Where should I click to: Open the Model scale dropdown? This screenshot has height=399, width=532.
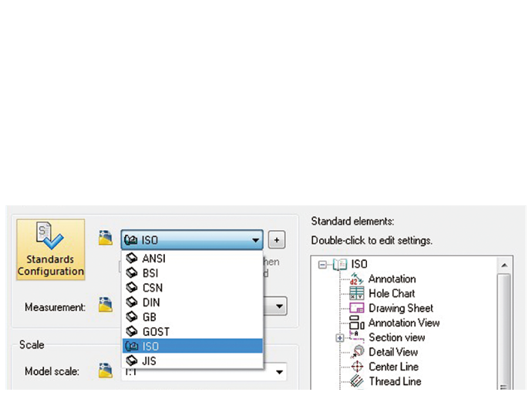(279, 372)
